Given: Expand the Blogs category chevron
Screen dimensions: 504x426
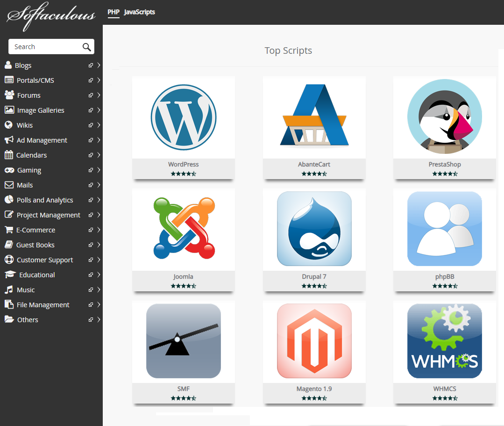Looking at the screenshot, I should tap(99, 65).
